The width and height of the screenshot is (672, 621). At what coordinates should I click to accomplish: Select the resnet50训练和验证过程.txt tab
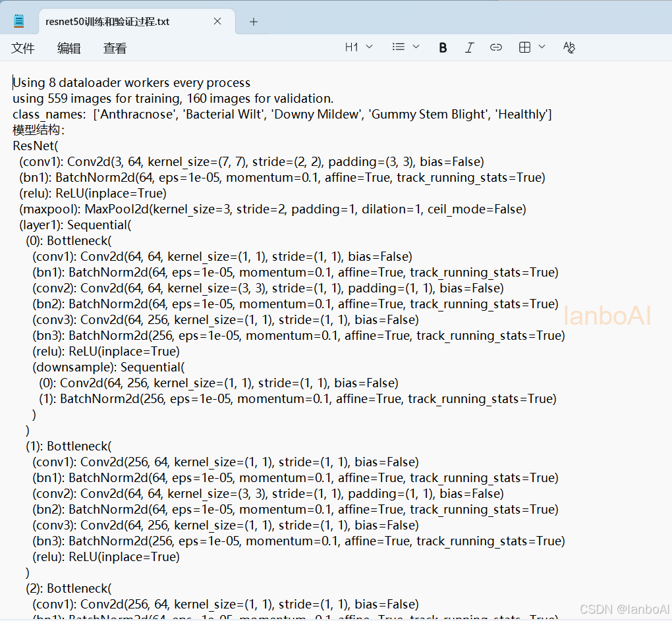tap(137, 22)
